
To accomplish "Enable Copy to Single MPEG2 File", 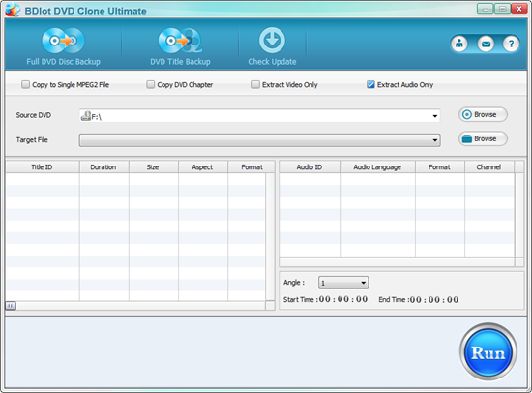I will coord(26,84).
